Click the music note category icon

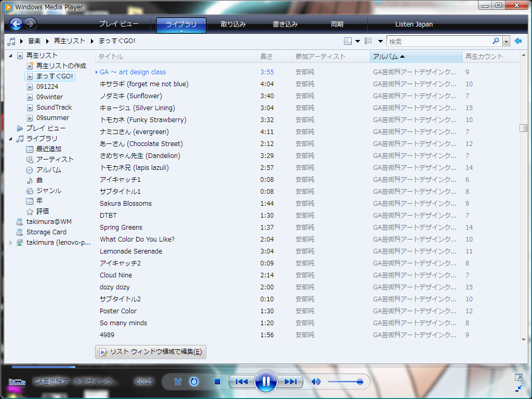[11, 42]
